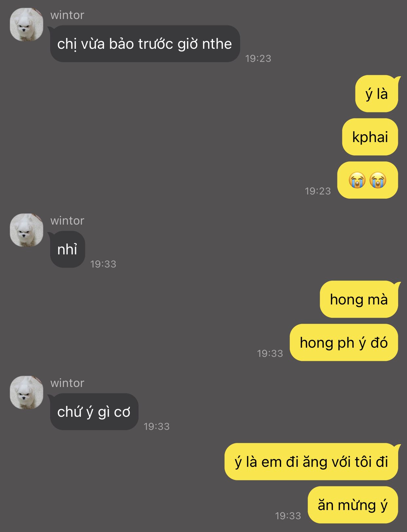The height and width of the screenshot is (532, 407).
Task: Select the 'hong ph ý đó' message bubble
Action: tap(344, 342)
